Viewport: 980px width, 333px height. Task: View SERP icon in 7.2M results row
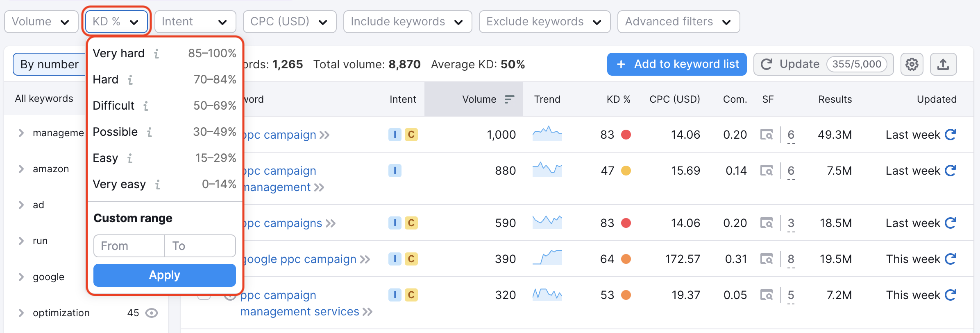click(767, 295)
